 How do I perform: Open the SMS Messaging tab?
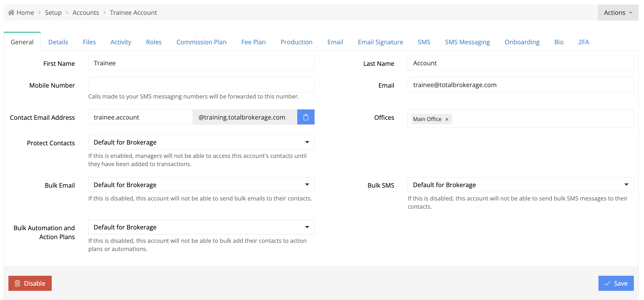[467, 42]
